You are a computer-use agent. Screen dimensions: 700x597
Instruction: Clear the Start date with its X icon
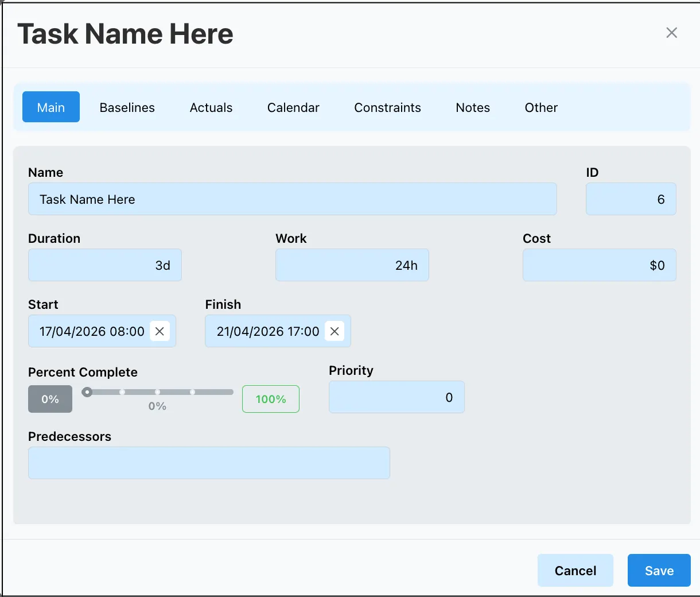click(x=160, y=331)
